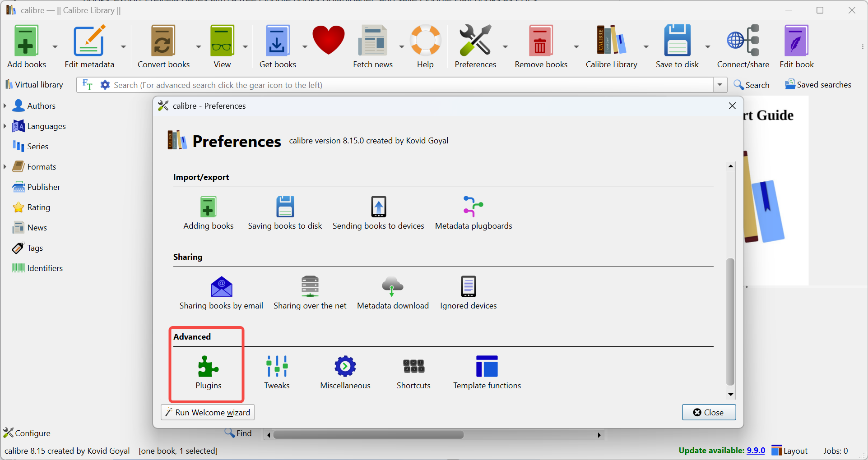Select Rating in tag browser
This screenshot has height=460, width=868.
click(x=31, y=207)
